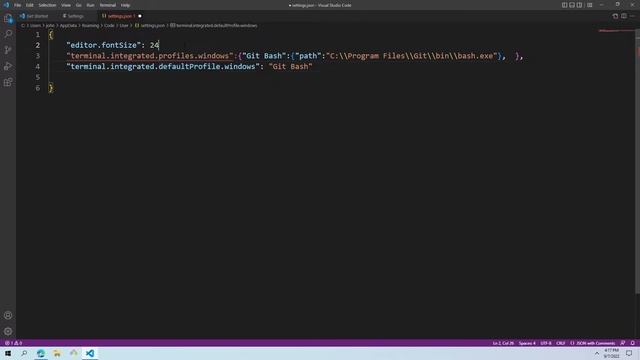Viewport: 640px width, 360px height.
Task: Click 'settings.json' breadcrumb segment
Action: tap(150, 26)
